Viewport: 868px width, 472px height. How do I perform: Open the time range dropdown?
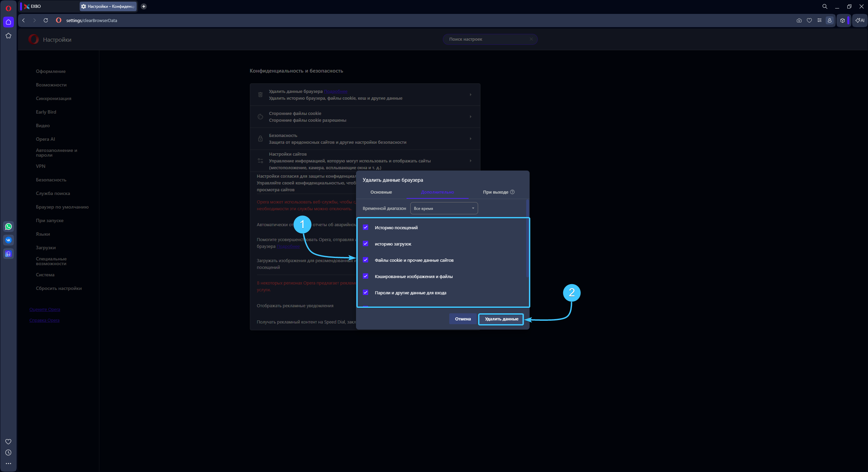pos(444,208)
